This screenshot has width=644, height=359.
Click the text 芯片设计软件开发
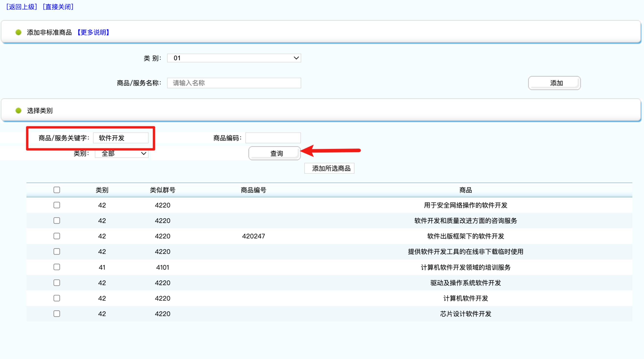point(466,314)
